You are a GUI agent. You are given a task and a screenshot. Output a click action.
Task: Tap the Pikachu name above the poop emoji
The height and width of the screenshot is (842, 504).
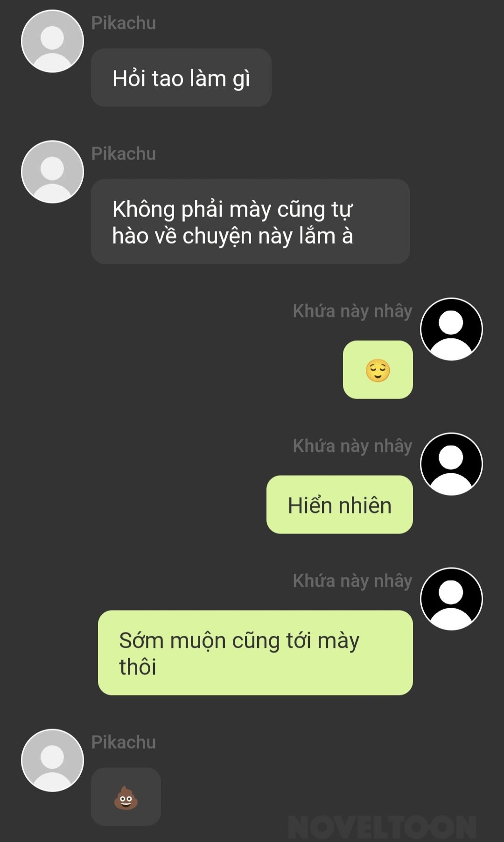[124, 742]
